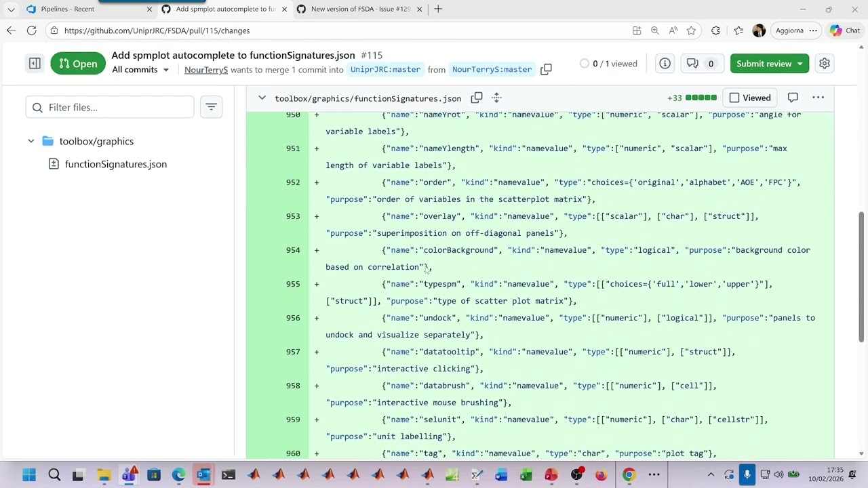
Task: Click the Submit review button
Action: (x=769, y=64)
